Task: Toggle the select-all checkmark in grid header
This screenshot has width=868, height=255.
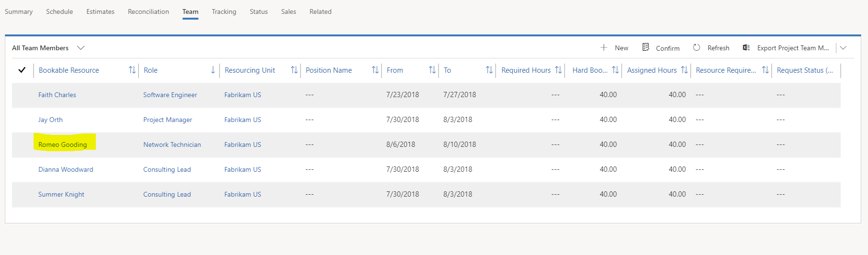Action: pos(22,70)
